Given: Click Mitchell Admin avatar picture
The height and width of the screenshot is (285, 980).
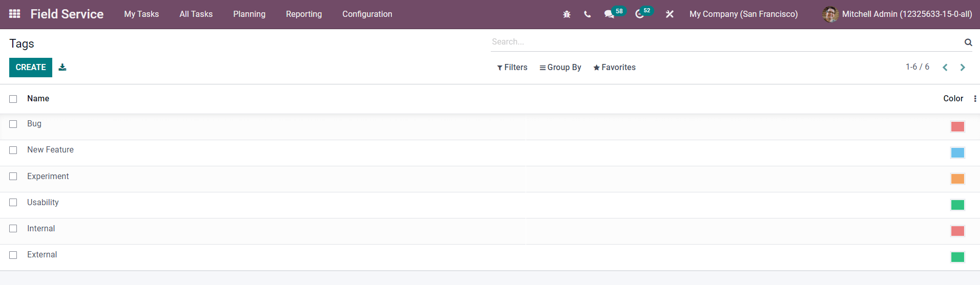Looking at the screenshot, I should [x=830, y=14].
